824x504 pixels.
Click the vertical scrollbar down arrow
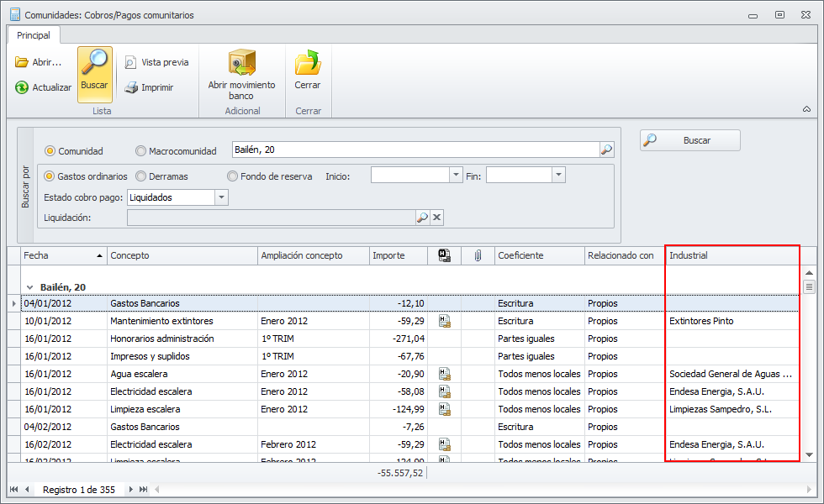click(809, 454)
